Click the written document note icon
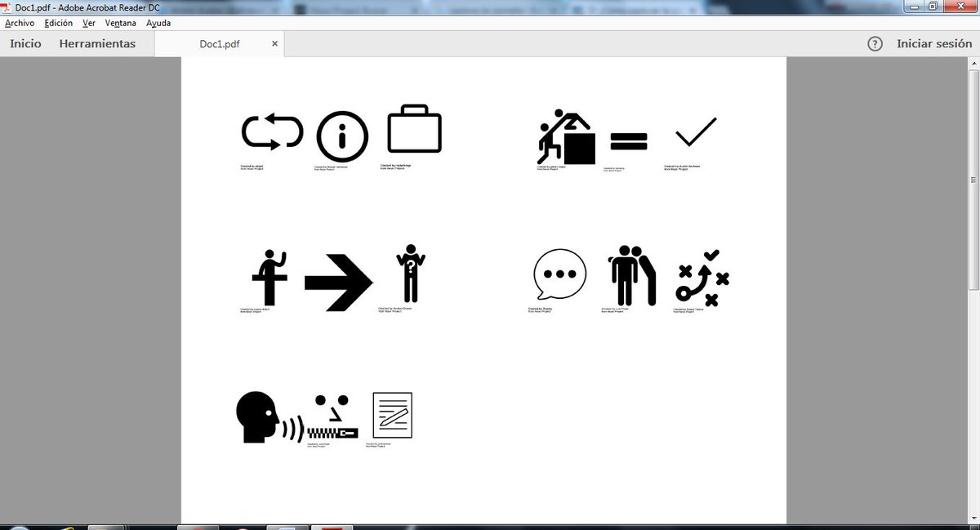 [392, 415]
